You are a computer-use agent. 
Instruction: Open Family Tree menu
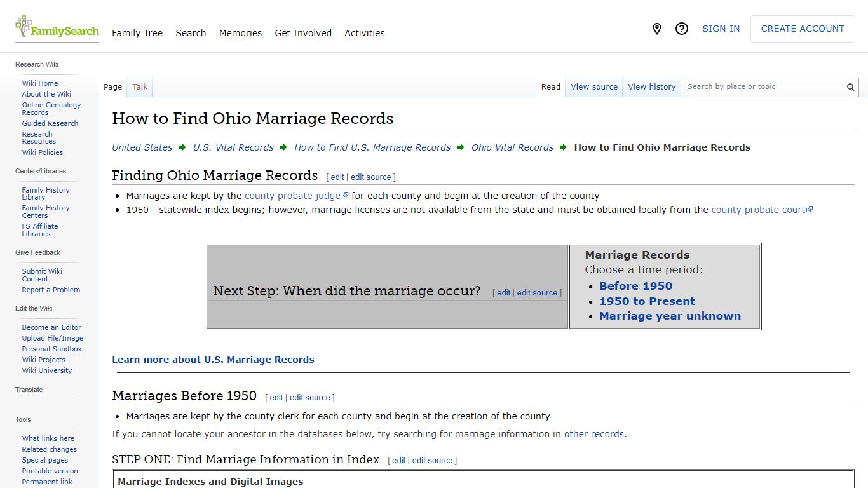(x=137, y=33)
